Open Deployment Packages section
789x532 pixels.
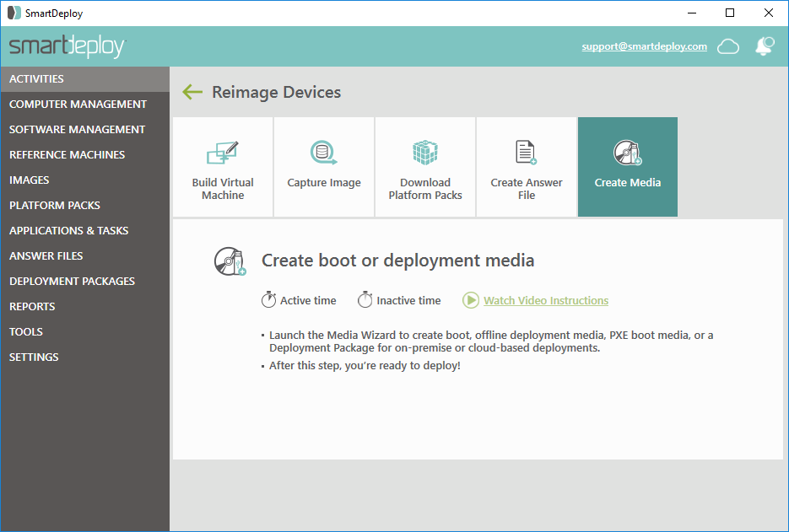pos(72,281)
